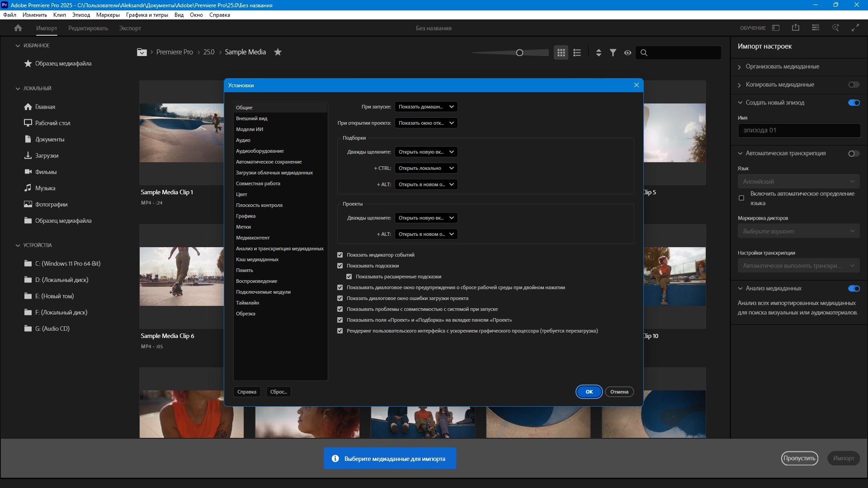Uncheck the 'Показывать подсказки' checkbox

(x=340, y=266)
